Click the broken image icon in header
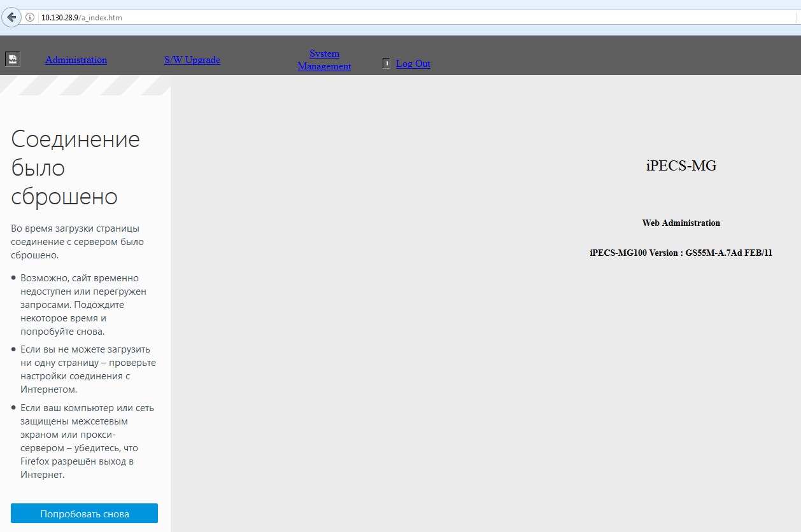Screen dimensions: 801x532 (13, 59)
